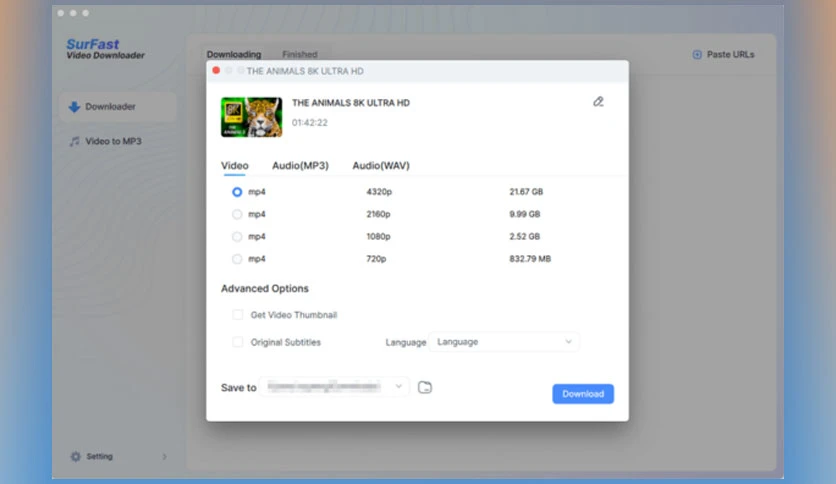The width and height of the screenshot is (836, 484).
Task: Switch to the Audio(WAV) tab
Action: pyautogui.click(x=381, y=166)
